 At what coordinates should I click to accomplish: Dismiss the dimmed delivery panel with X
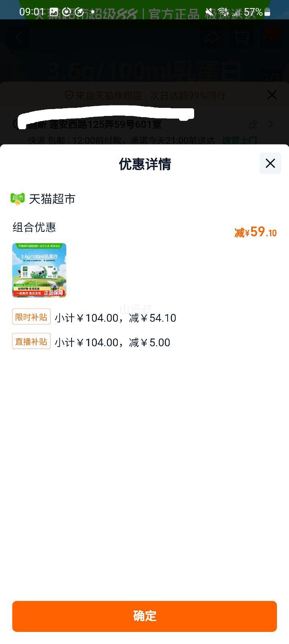[x=272, y=95]
